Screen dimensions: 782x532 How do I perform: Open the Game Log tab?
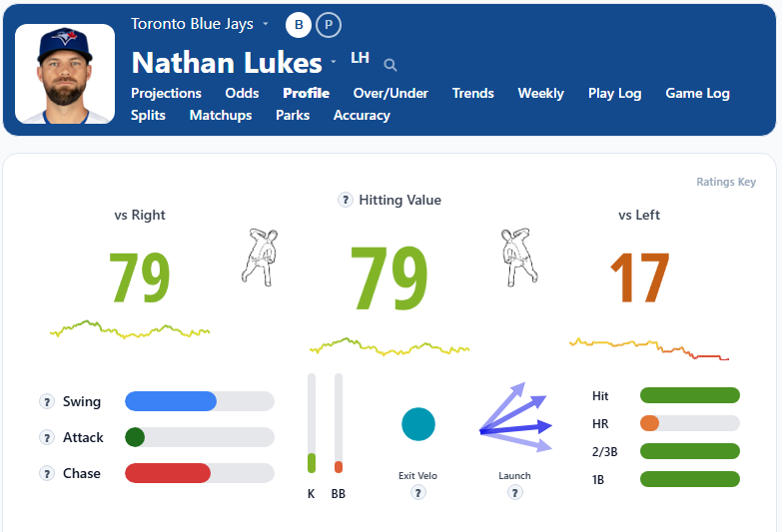click(697, 93)
